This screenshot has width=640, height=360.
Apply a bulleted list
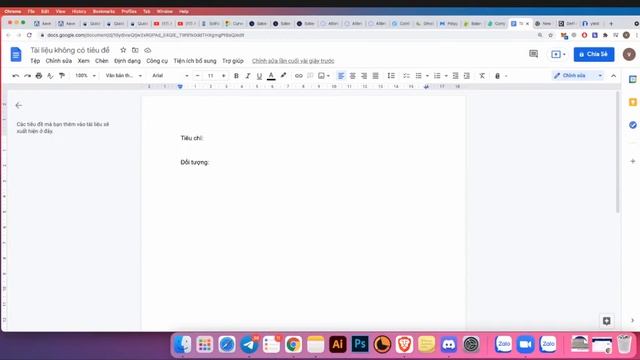[x=418, y=76]
